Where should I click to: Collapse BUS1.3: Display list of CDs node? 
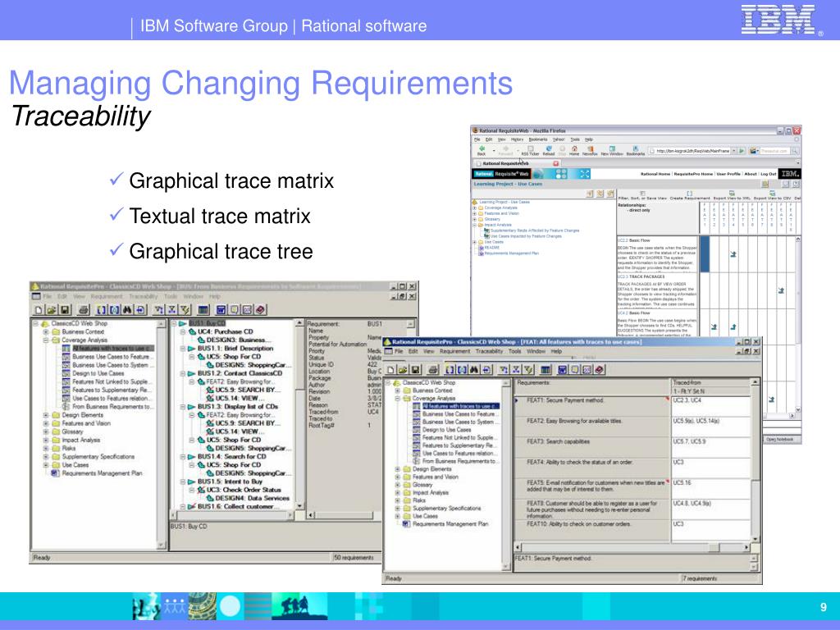coord(183,407)
